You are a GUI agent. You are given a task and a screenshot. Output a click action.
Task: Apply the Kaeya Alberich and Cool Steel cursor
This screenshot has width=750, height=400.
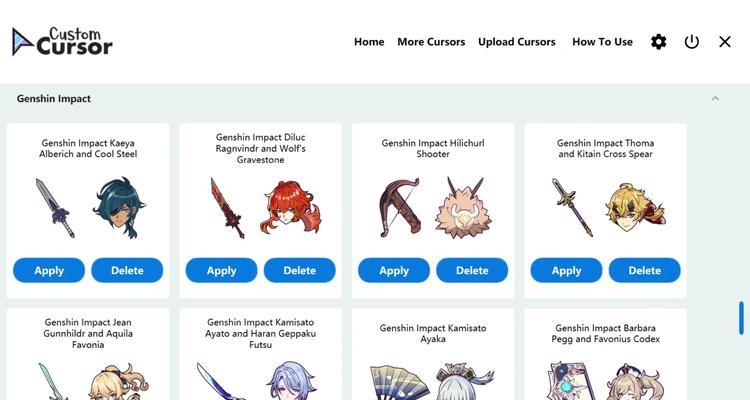(49, 270)
